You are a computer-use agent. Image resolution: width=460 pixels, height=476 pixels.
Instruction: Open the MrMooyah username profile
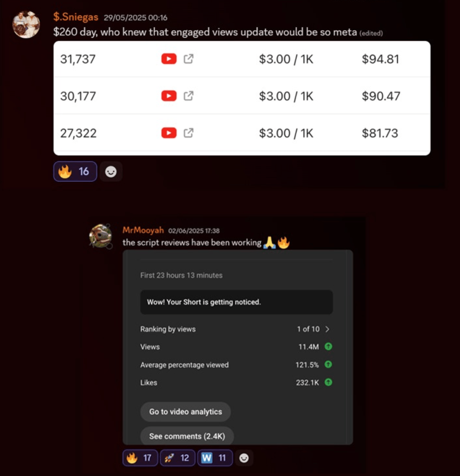[x=143, y=230]
